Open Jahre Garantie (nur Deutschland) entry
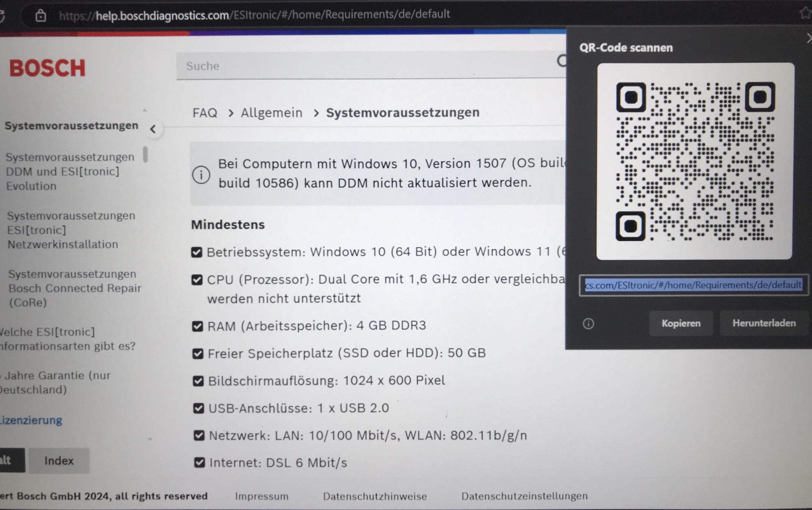The image size is (812, 510). point(56,382)
